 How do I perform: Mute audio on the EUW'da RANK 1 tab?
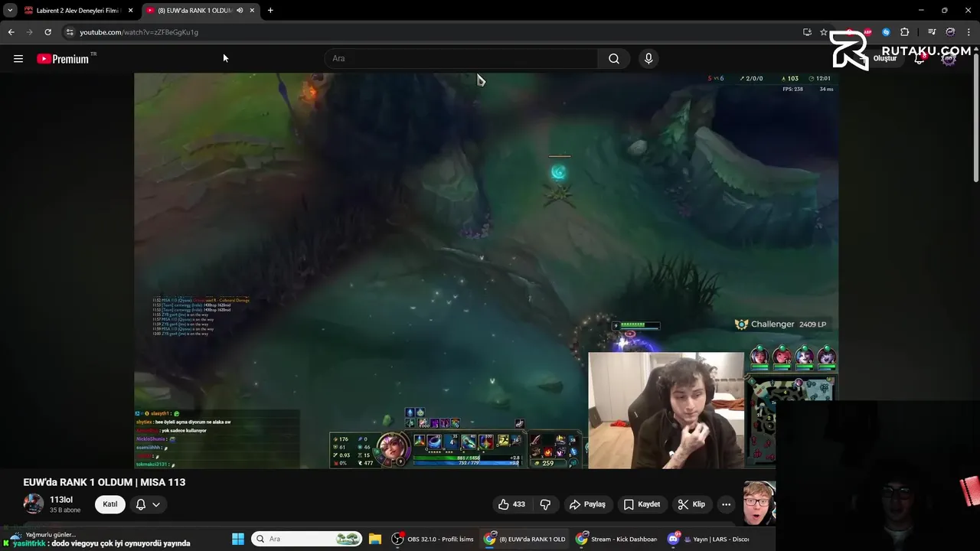click(x=240, y=11)
